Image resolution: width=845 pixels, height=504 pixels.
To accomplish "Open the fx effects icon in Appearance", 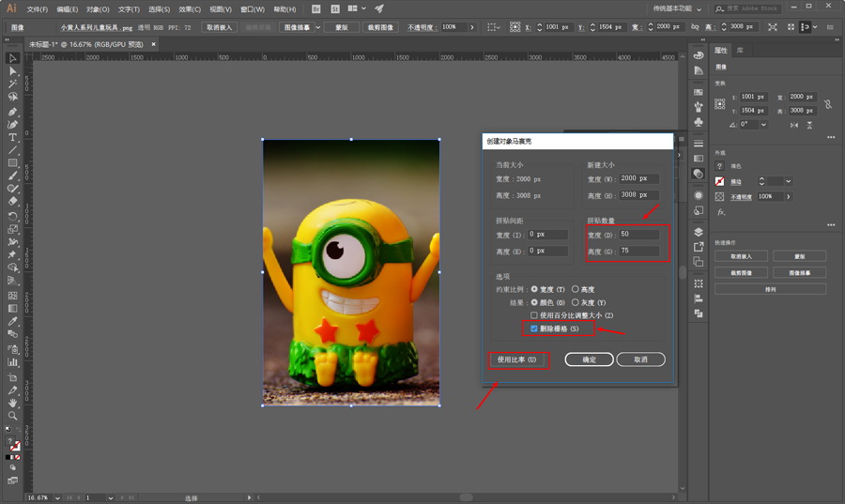I will pos(721,212).
